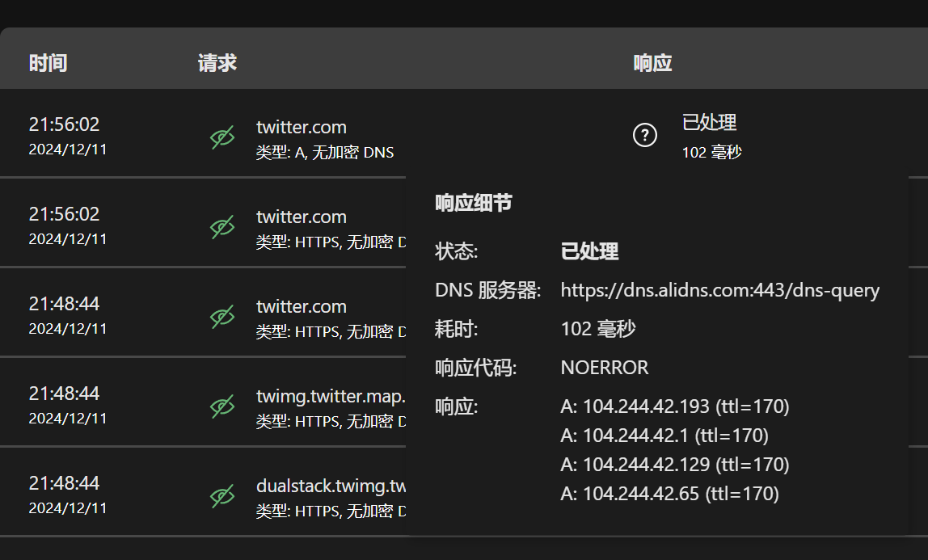
Task: Click the '102 毫秒' value beside 耗时
Action: point(598,329)
